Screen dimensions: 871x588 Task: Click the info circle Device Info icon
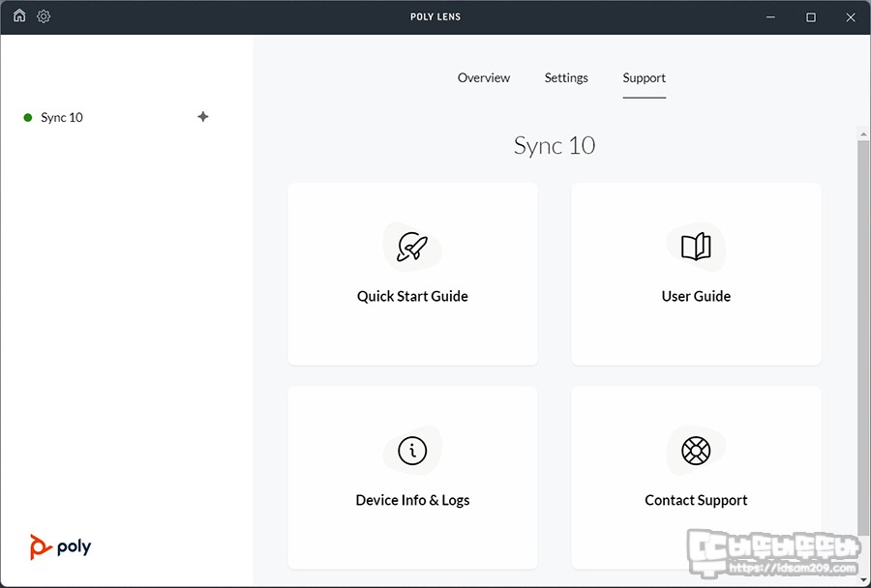pyautogui.click(x=412, y=451)
